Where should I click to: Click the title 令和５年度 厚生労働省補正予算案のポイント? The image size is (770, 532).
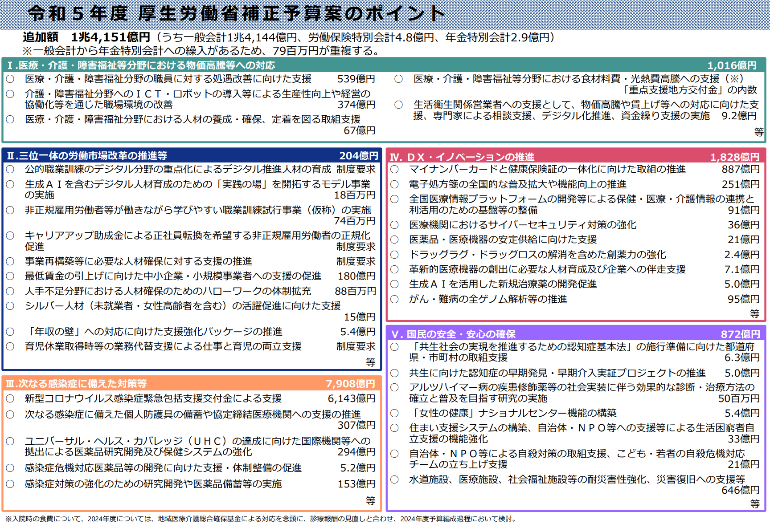[x=236, y=13]
